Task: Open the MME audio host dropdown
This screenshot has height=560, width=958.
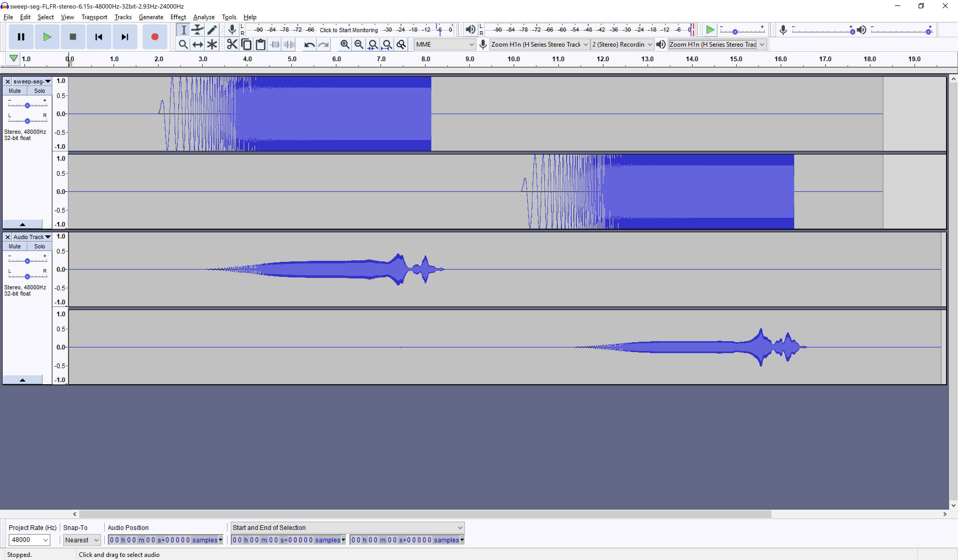Action: [444, 45]
